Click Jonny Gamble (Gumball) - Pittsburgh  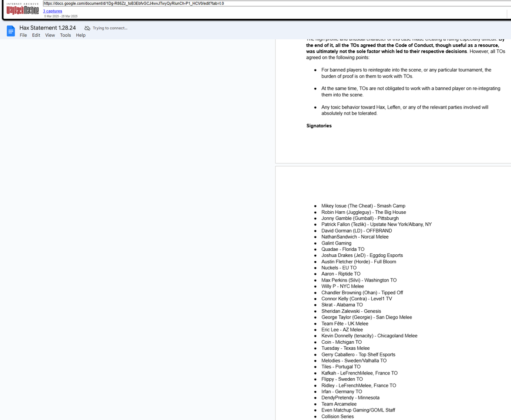(360, 219)
